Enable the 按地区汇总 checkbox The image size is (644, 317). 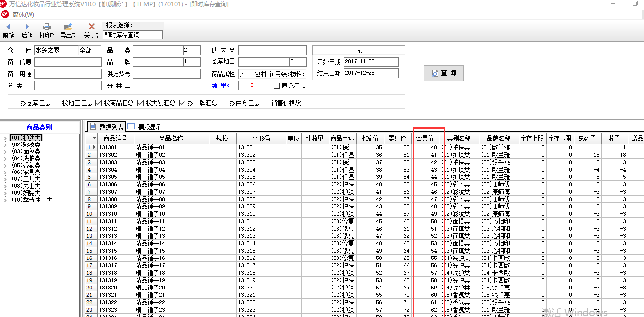tap(57, 103)
